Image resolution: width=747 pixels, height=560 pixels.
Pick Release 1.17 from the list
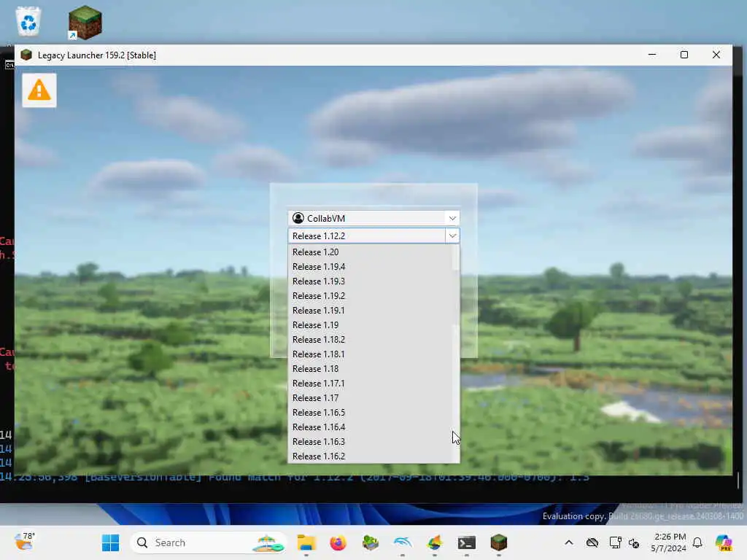(370, 398)
